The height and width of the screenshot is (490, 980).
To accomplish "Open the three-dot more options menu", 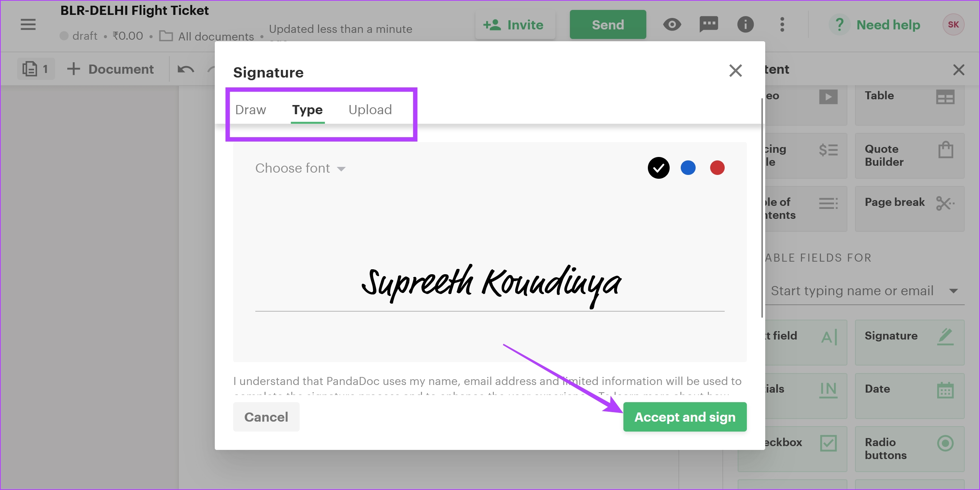I will coord(782,24).
